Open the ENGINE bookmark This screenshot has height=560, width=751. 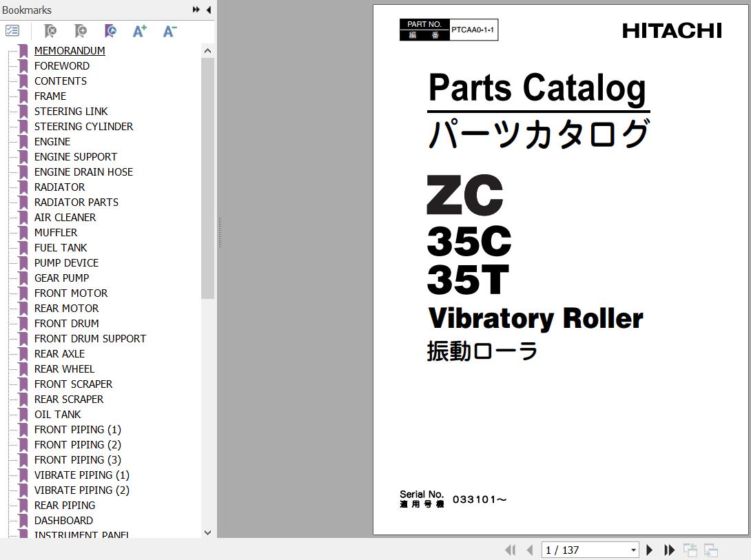tap(52, 141)
